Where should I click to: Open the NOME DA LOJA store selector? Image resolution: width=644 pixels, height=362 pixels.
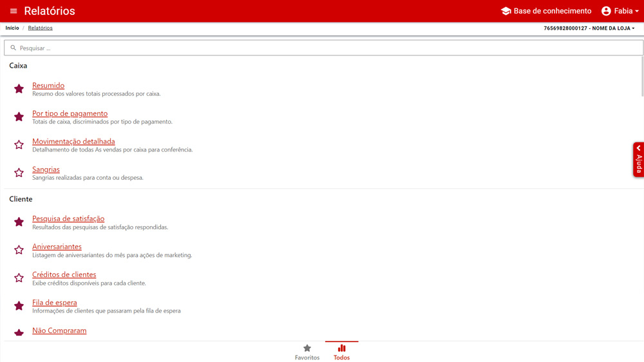pos(589,28)
